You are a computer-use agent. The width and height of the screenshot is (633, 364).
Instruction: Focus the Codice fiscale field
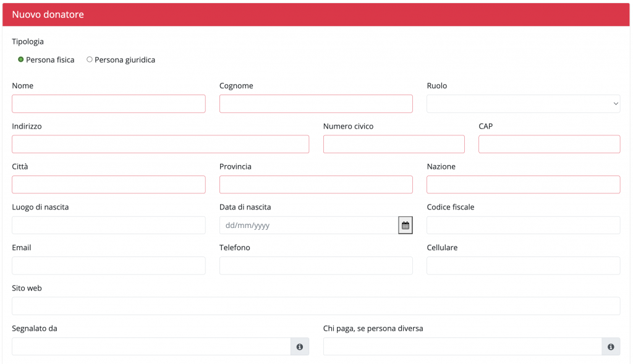pos(523,225)
